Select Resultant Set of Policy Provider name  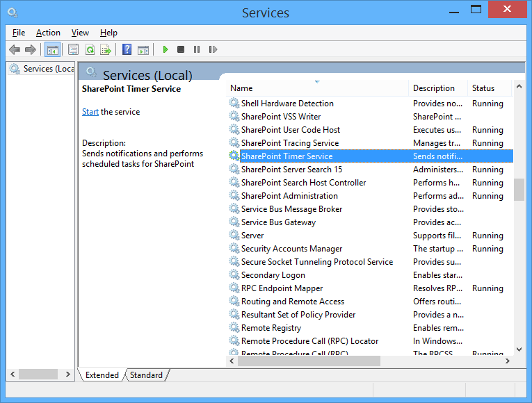(x=298, y=315)
